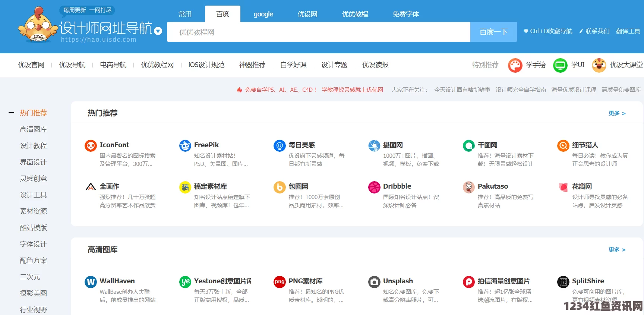Open the 细节猎人 magnifier icon

563,146
